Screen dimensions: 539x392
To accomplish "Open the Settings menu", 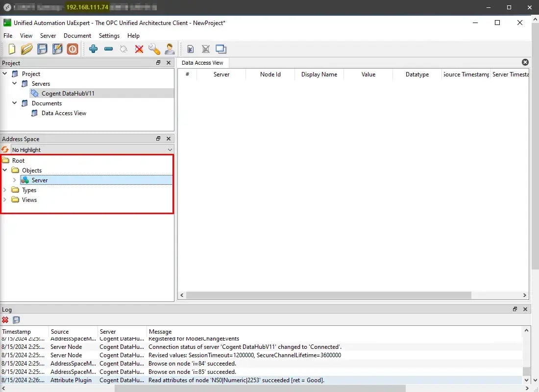I will coord(109,35).
